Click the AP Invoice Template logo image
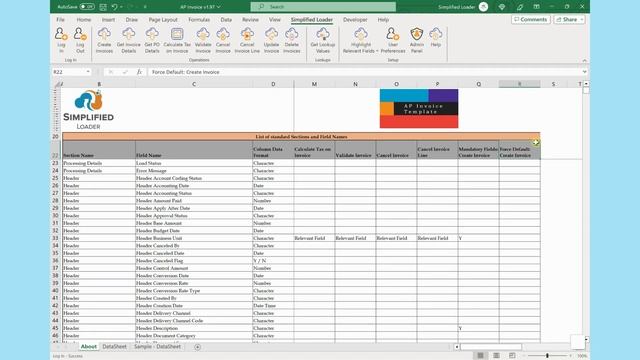Viewport: 640px width, 360px height. pyautogui.click(x=419, y=109)
